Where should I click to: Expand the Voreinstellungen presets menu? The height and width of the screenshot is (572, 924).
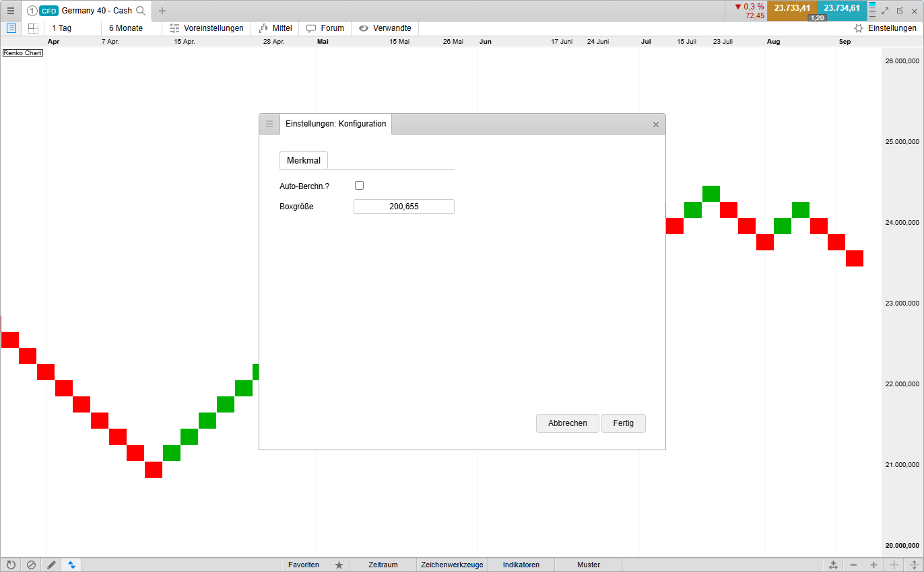(206, 28)
